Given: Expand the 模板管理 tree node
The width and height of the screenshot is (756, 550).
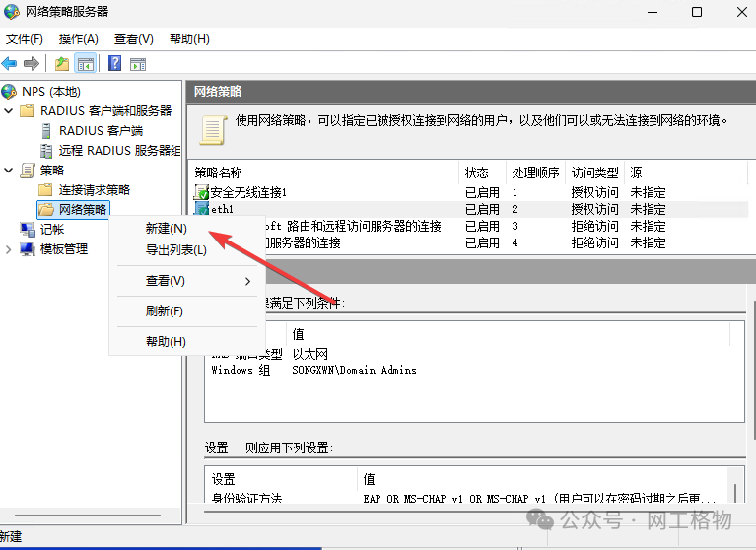Looking at the screenshot, I should pyautogui.click(x=8, y=249).
